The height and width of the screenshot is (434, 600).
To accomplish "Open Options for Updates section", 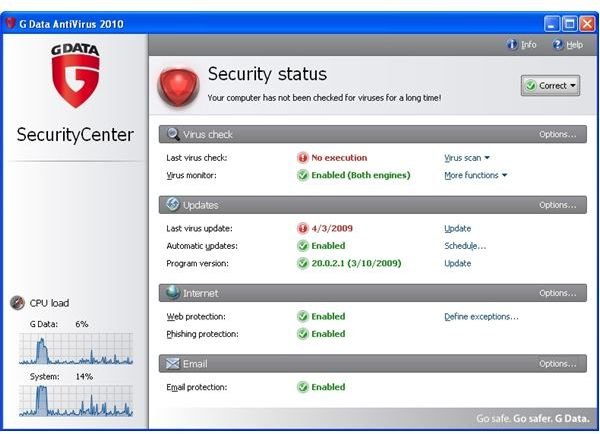I will pyautogui.click(x=558, y=205).
